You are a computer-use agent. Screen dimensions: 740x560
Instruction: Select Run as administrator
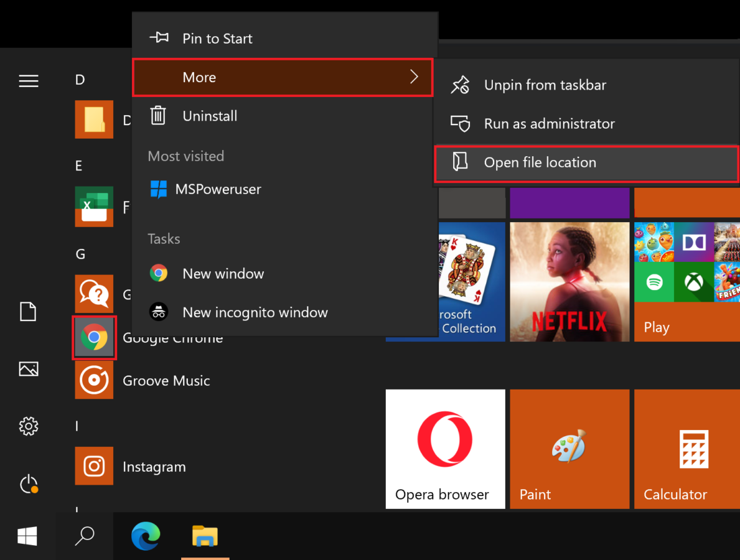click(x=549, y=124)
